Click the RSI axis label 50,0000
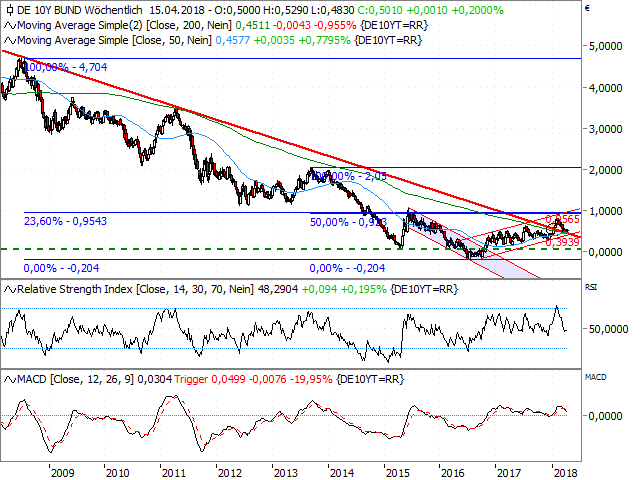The width and height of the screenshot is (640, 480). tap(608, 329)
